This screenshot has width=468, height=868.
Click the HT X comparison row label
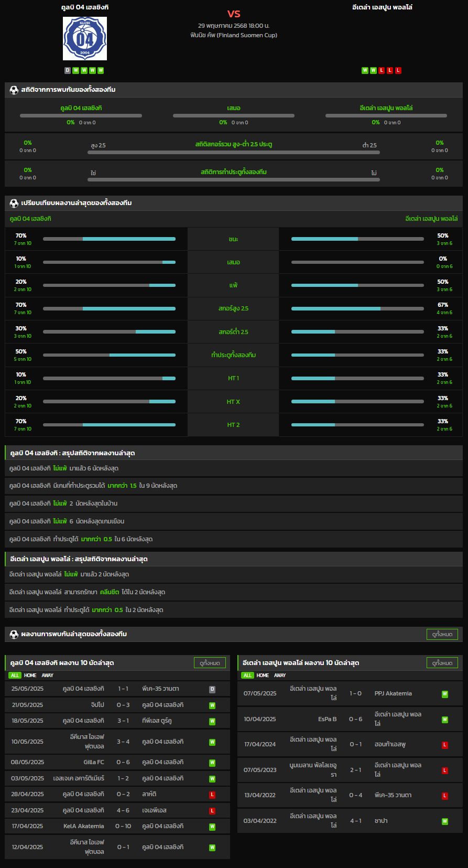[x=233, y=402]
